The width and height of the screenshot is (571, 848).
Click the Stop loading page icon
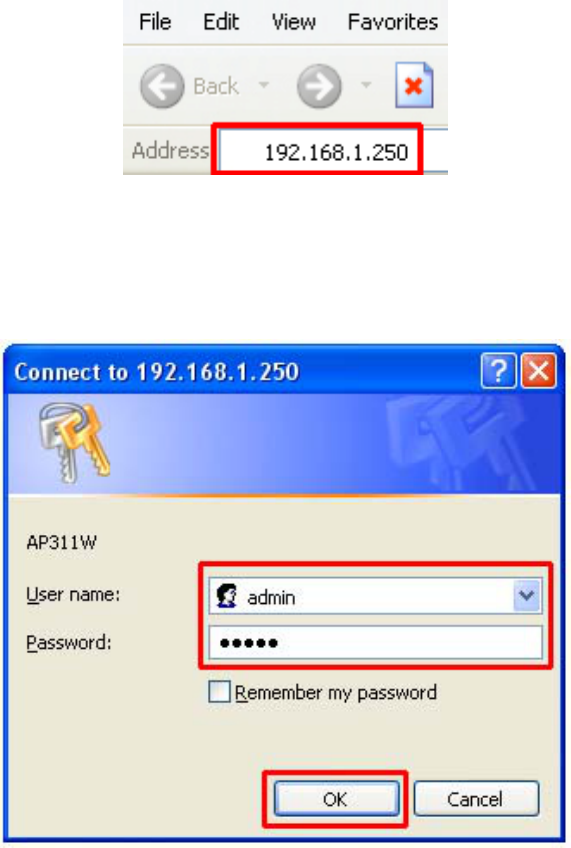click(414, 85)
